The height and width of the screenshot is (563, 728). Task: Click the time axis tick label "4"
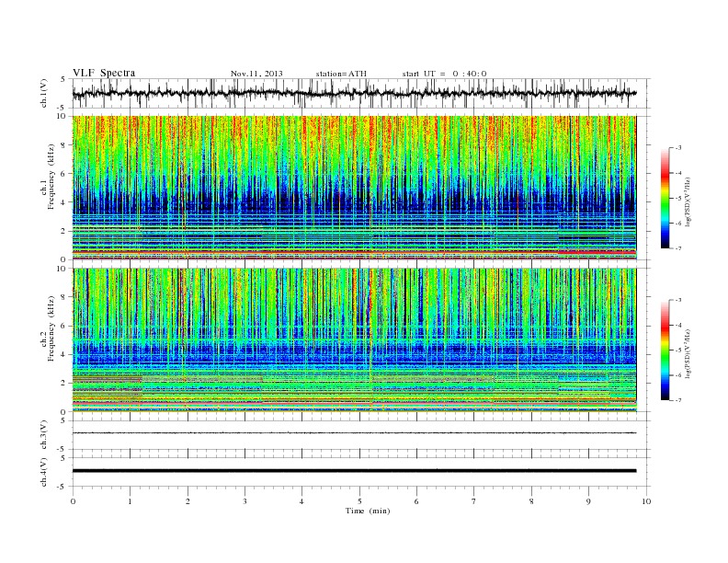pyautogui.click(x=302, y=501)
